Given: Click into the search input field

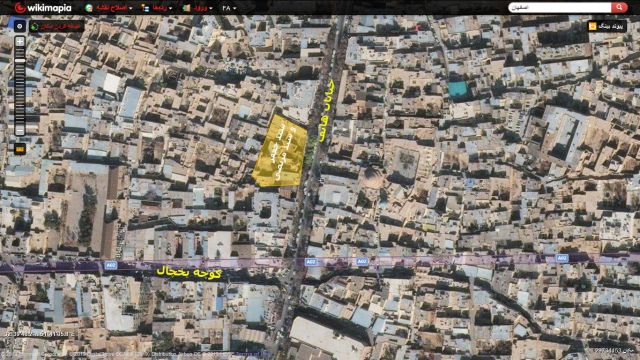Looking at the screenshot, I should coord(560,7).
